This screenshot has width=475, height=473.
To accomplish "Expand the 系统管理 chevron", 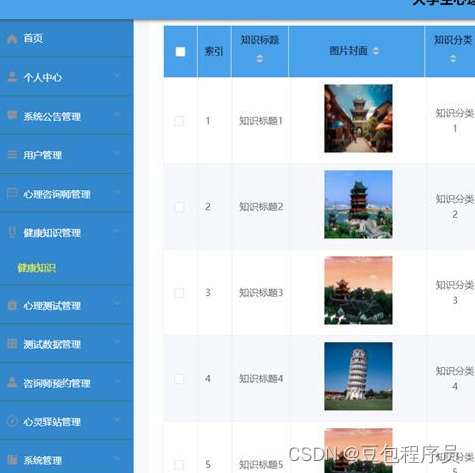I will [117, 459].
